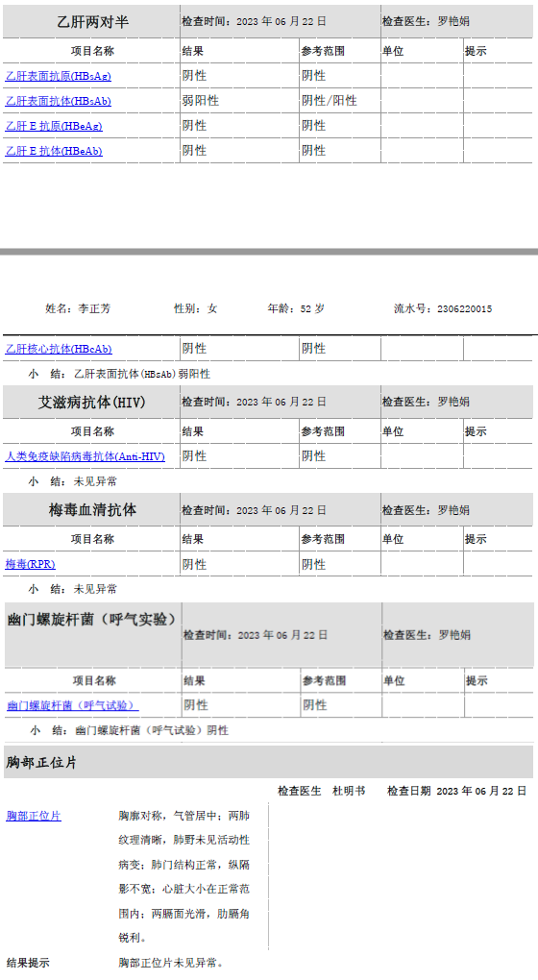Screen dimensions: 538x980
Task: Open the 乙肝表面抗原(HBsAg) link
Action: (x=58, y=76)
